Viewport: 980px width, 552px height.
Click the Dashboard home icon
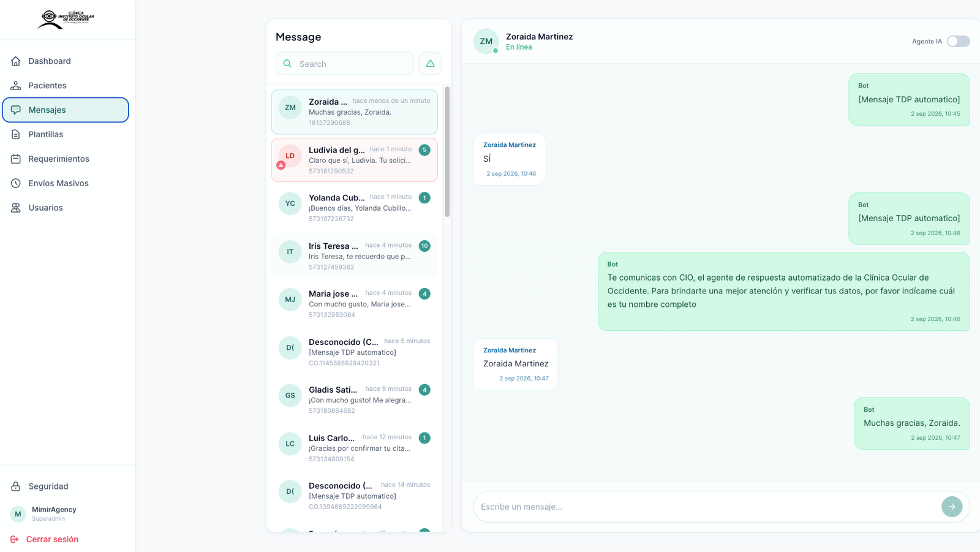click(x=16, y=61)
